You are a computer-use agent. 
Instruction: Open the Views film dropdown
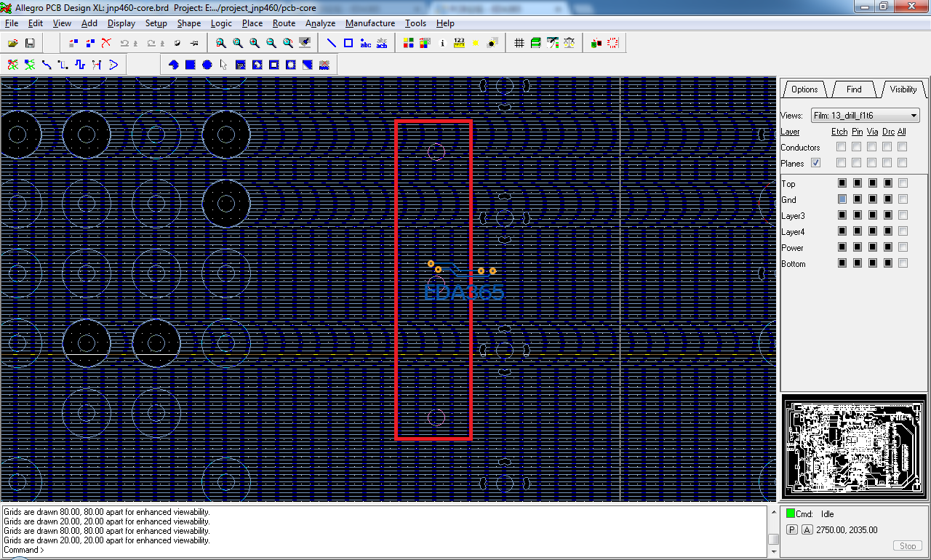click(x=865, y=116)
